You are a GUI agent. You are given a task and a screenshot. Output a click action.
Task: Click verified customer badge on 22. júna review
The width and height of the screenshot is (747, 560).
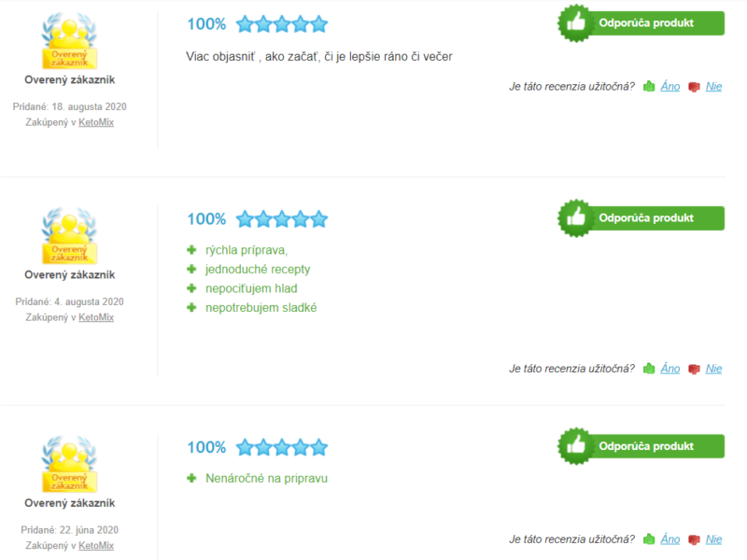[69, 464]
